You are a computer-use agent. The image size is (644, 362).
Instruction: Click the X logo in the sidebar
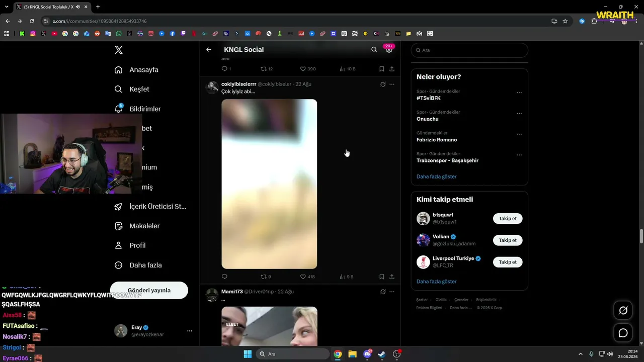pos(119,50)
